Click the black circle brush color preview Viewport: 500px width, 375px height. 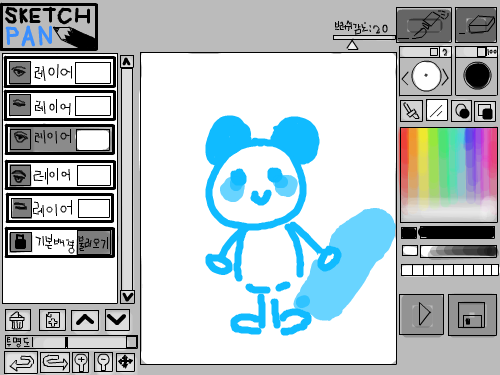477,75
